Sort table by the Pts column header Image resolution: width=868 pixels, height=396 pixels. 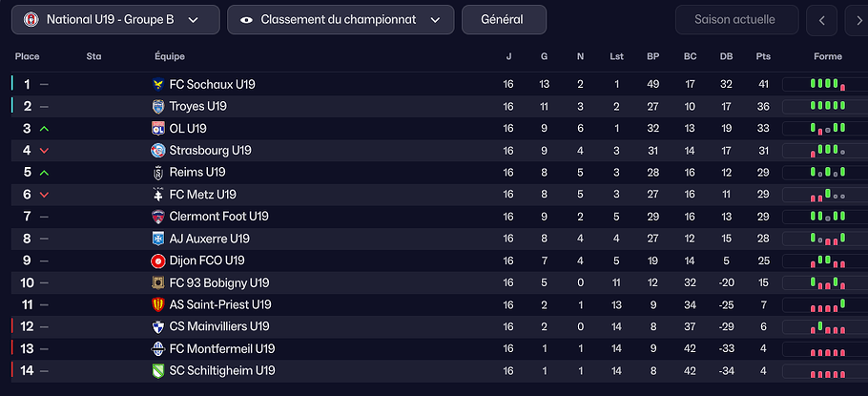[763, 56]
